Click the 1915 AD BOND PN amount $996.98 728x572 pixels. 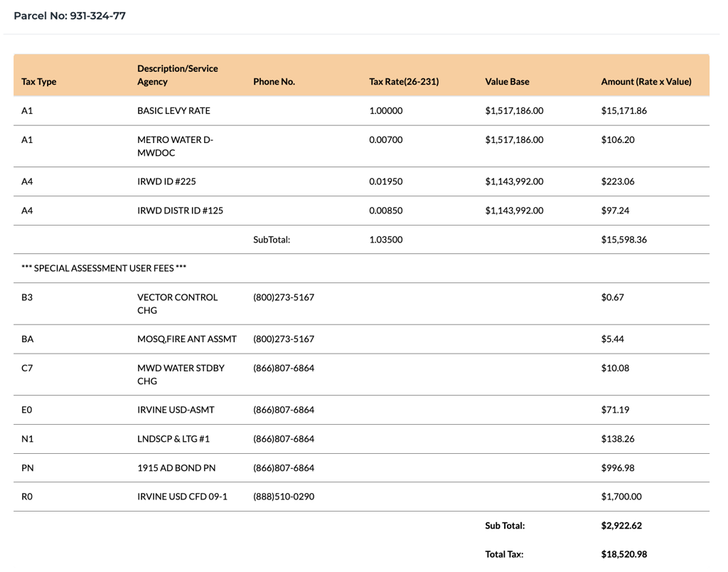point(618,468)
